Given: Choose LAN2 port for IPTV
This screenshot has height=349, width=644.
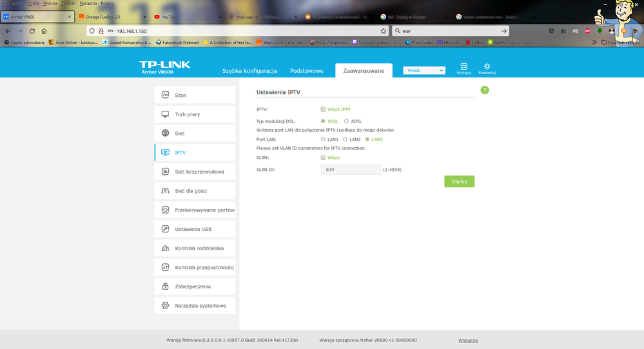Looking at the screenshot, I should (x=345, y=139).
